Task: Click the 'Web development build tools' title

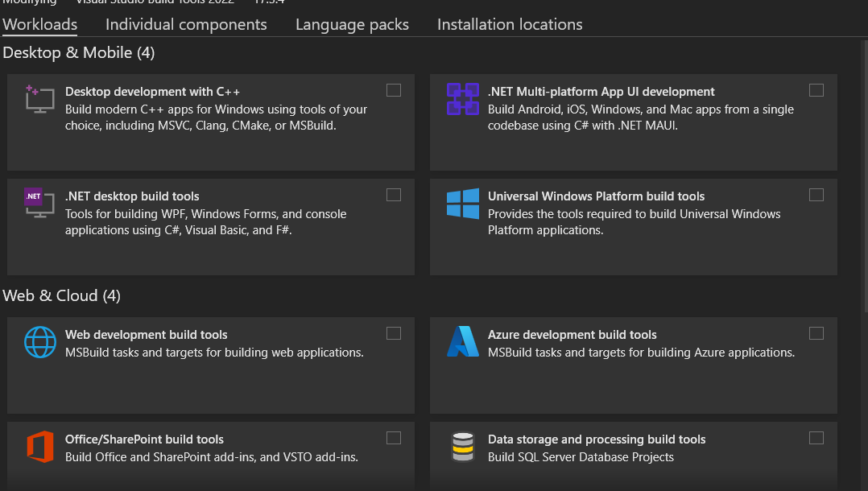Action: pos(147,334)
